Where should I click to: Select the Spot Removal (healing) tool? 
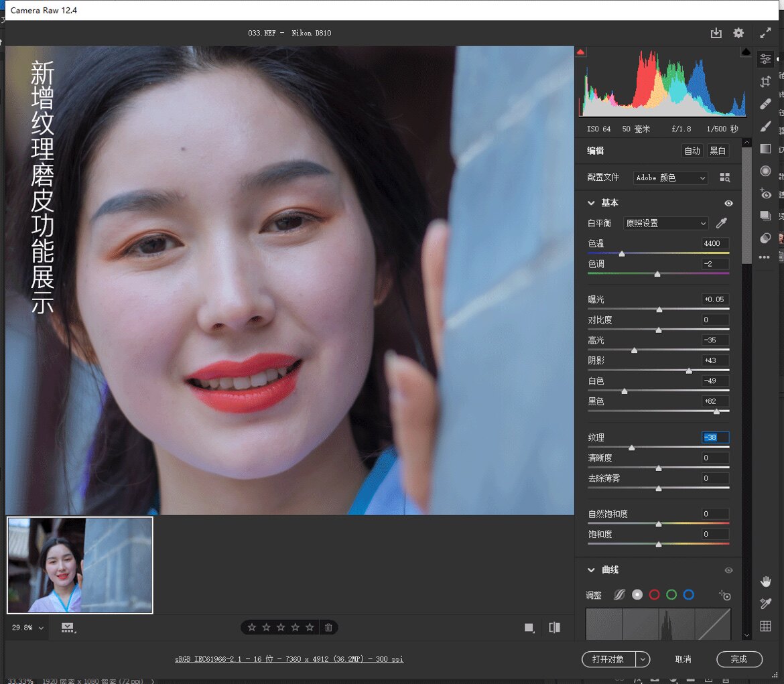(x=765, y=104)
